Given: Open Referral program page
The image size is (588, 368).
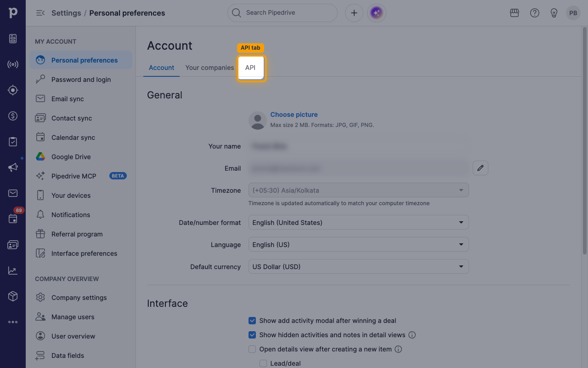Looking at the screenshot, I should pos(81,234).
